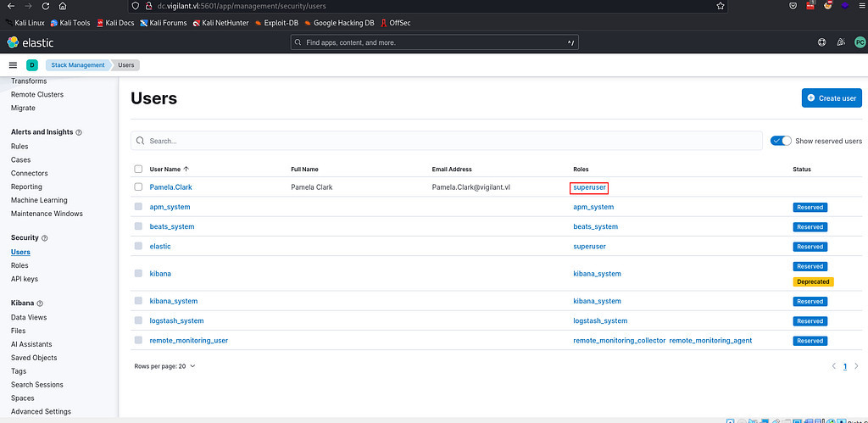The height and width of the screenshot is (423, 868).
Task: Click the Alerts and Insights info icon
Action: [79, 132]
